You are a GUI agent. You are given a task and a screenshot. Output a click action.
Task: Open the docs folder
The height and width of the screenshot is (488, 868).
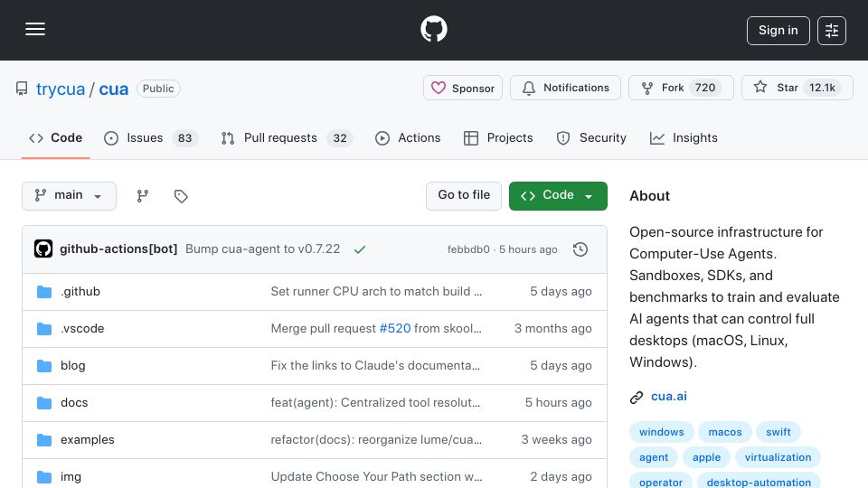click(x=74, y=403)
